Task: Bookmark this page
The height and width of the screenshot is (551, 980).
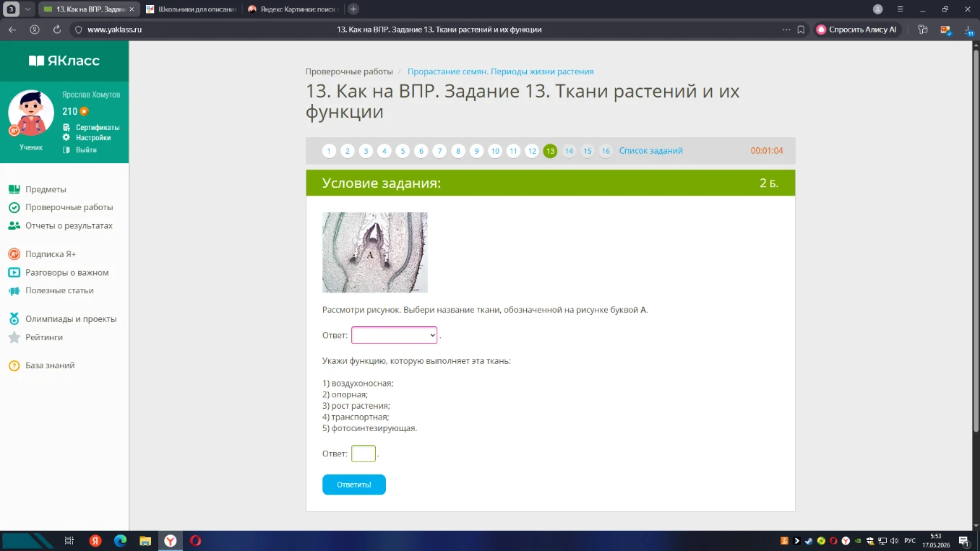Action: 801,30
